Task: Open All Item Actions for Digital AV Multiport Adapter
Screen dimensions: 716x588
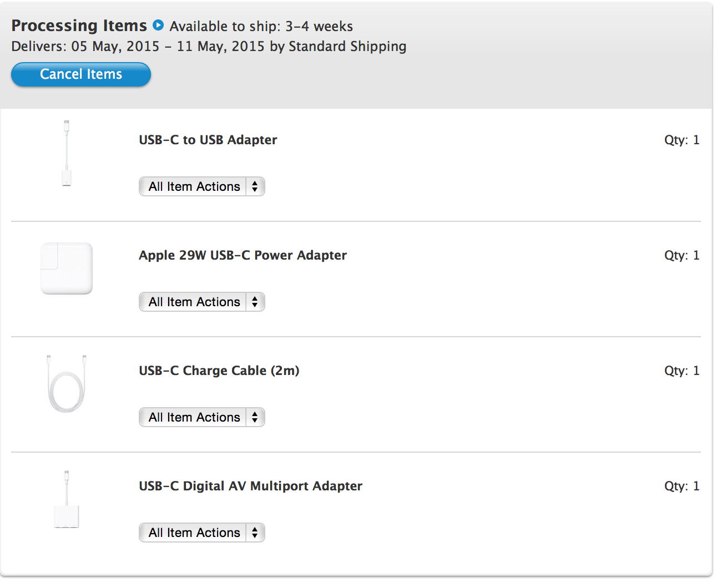Action: click(x=202, y=533)
